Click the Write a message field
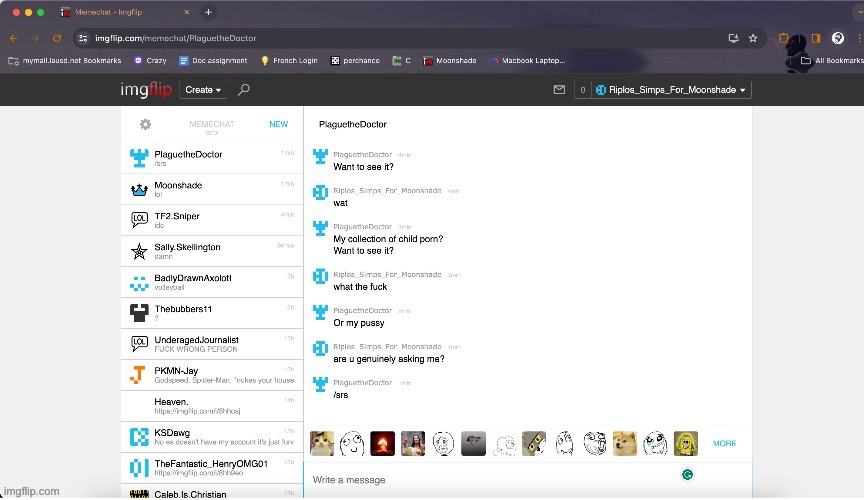Image resolution: width=864 pixels, height=500 pixels. [490, 480]
